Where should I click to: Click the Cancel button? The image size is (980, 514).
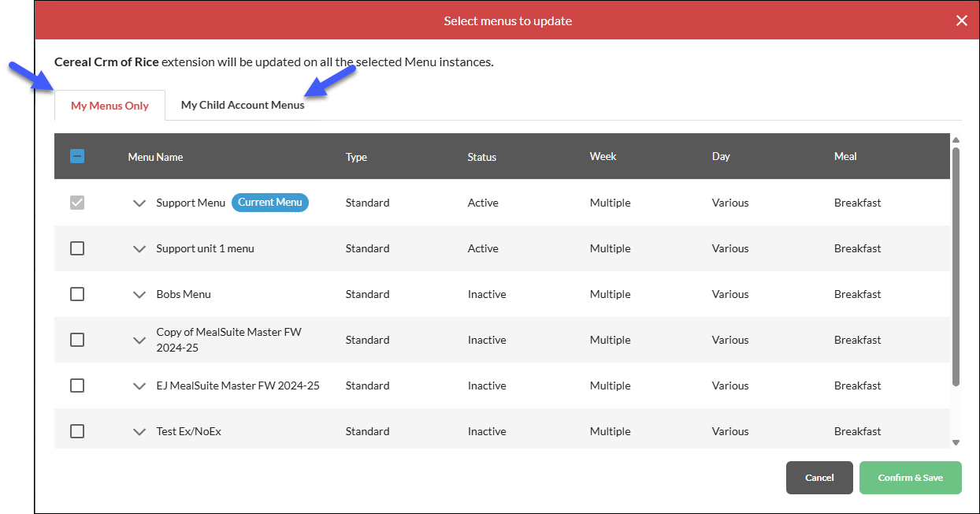pyautogui.click(x=819, y=478)
